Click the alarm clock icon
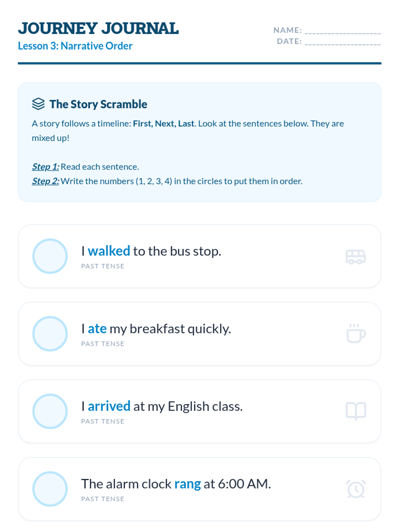Viewport: 399px width, 532px height. pyautogui.click(x=355, y=489)
